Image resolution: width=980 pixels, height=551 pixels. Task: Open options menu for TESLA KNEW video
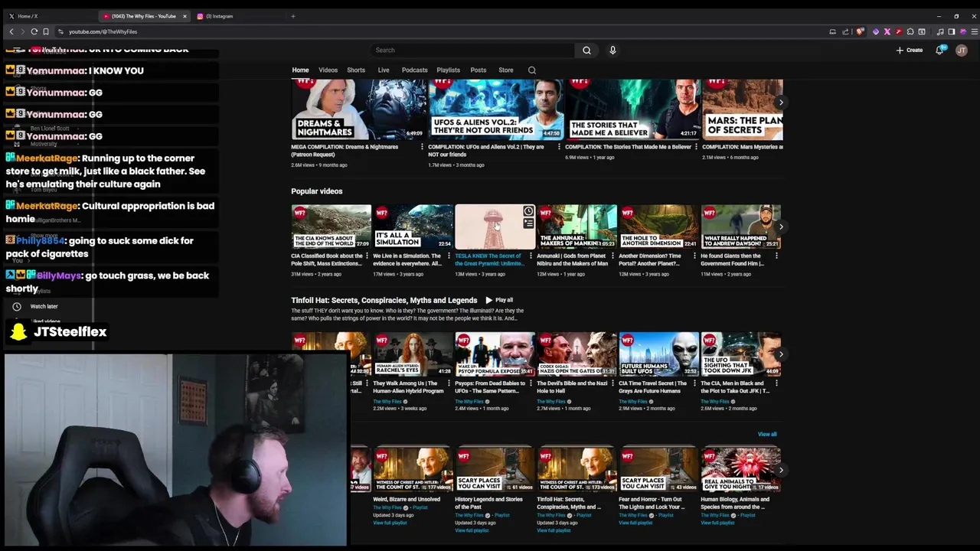pyautogui.click(x=531, y=256)
